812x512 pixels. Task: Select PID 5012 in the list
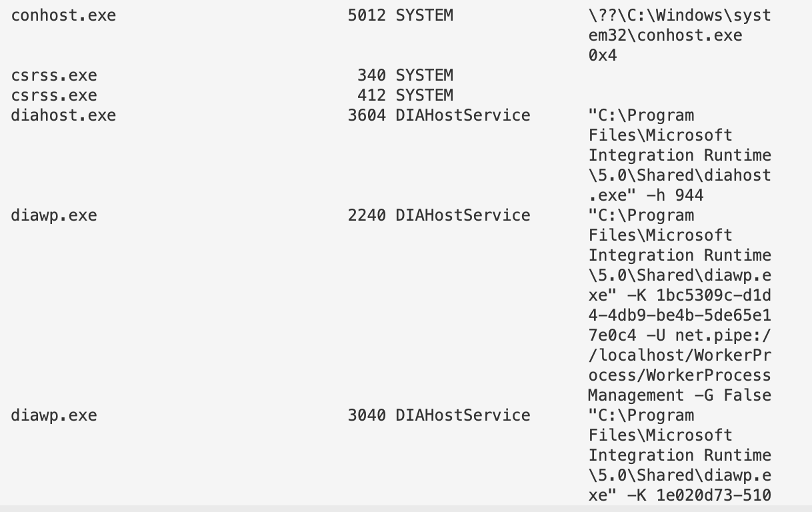(367, 15)
